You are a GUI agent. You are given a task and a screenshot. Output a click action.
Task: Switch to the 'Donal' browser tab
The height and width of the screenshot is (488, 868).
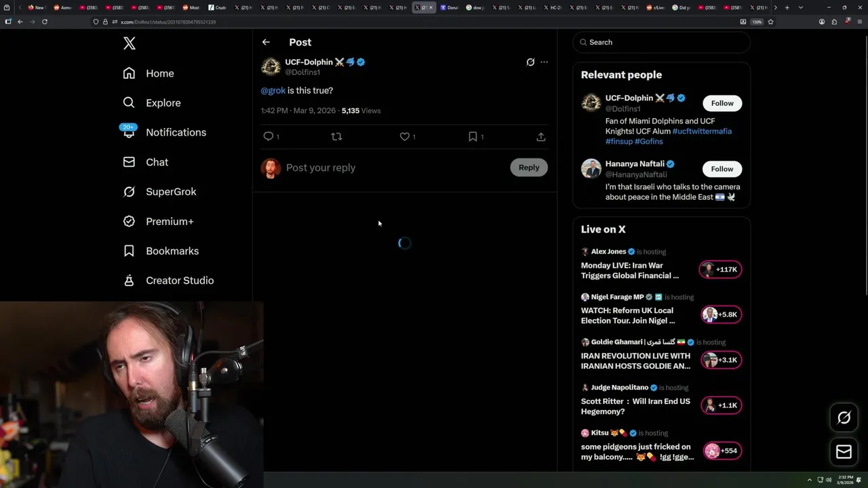pos(450,7)
